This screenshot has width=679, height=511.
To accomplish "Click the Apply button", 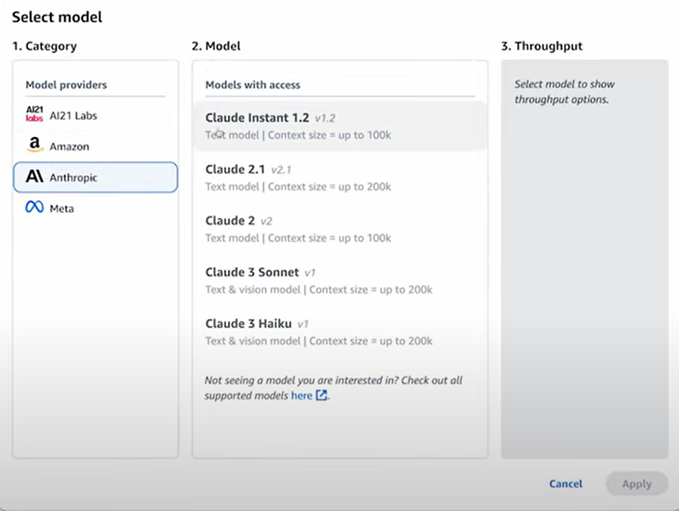I will 637,483.
